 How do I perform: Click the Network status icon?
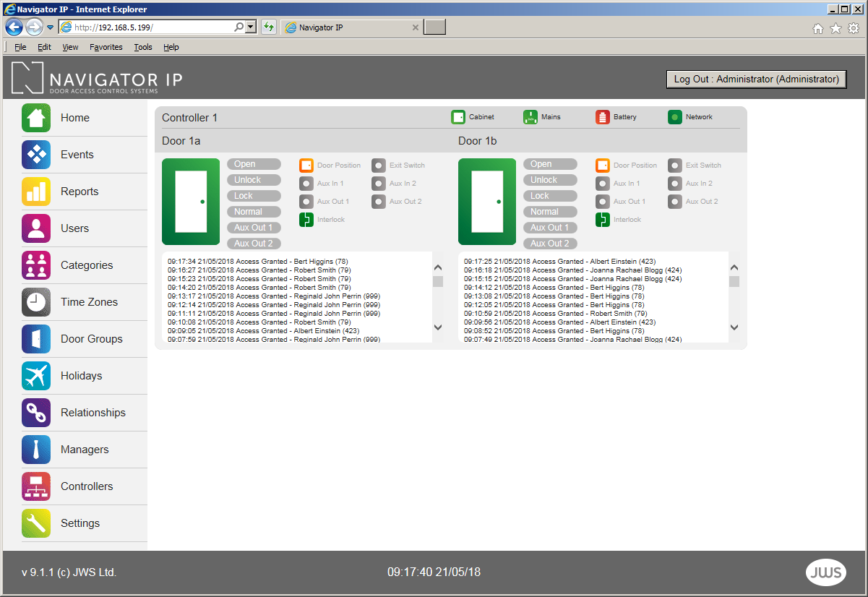point(675,117)
